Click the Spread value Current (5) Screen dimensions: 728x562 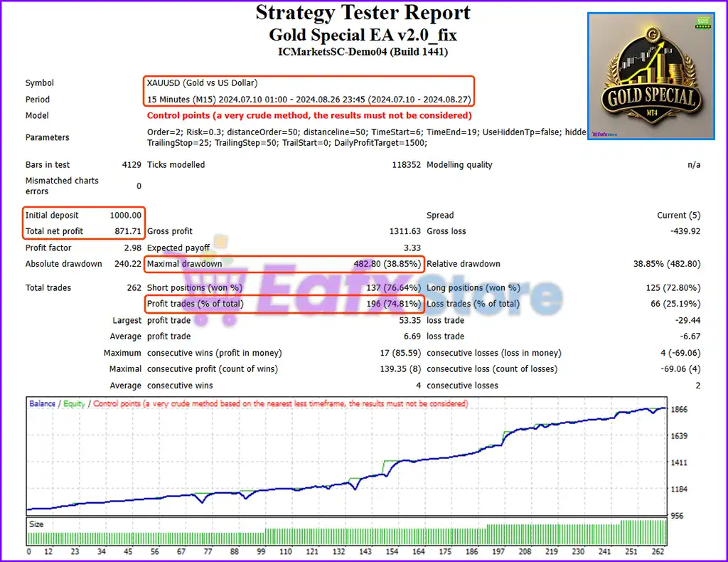click(678, 215)
